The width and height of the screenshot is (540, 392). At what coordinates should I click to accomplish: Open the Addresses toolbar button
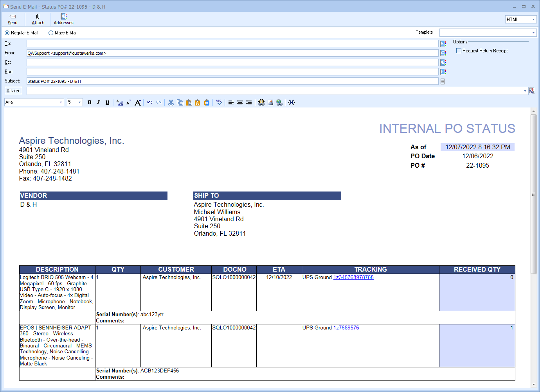coord(63,19)
